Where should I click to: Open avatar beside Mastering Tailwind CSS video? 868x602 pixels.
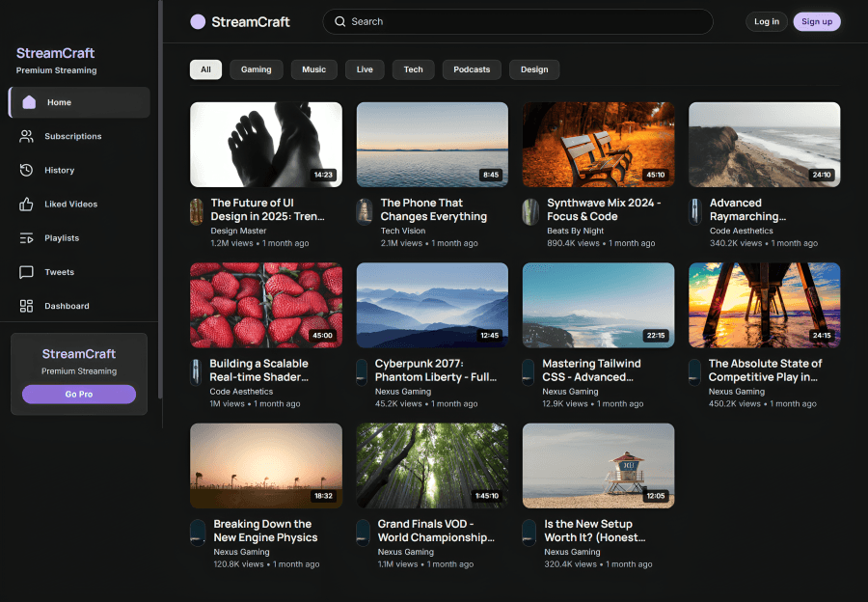coord(529,372)
